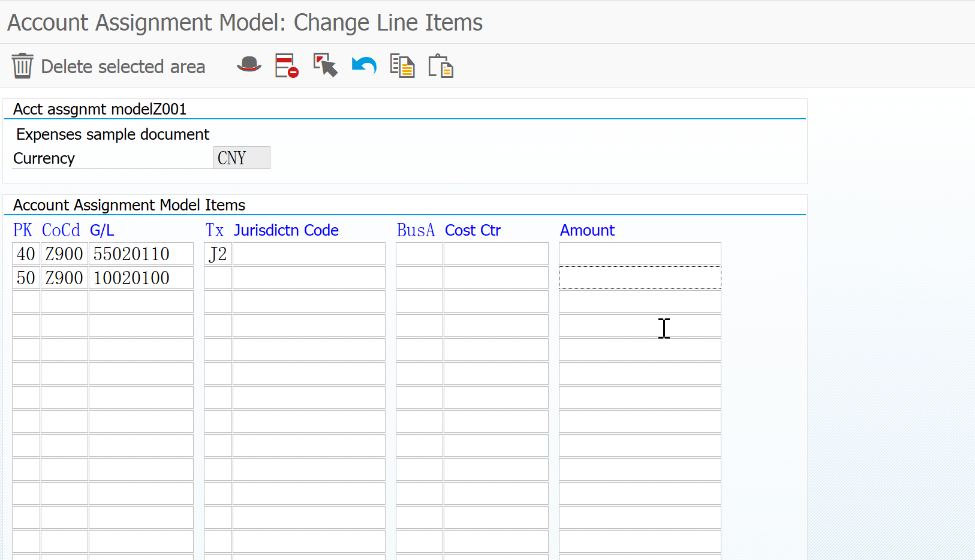Viewport: 975px width, 560px height.
Task: Click the Amount field of row 50
Action: 639,278
